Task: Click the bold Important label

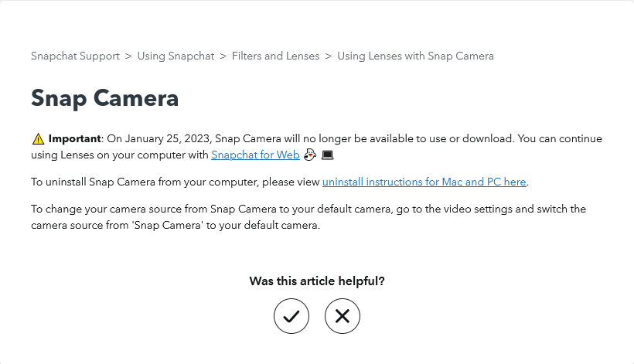Action: click(74, 138)
